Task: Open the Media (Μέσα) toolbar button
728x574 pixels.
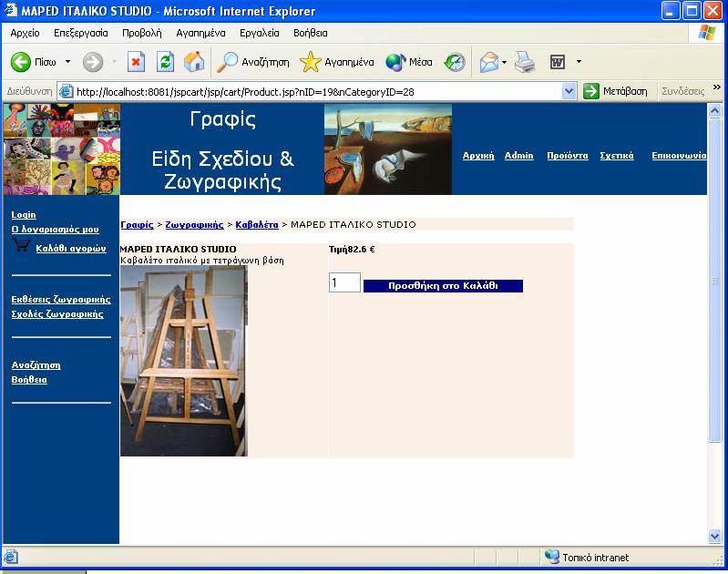Action: (409, 62)
